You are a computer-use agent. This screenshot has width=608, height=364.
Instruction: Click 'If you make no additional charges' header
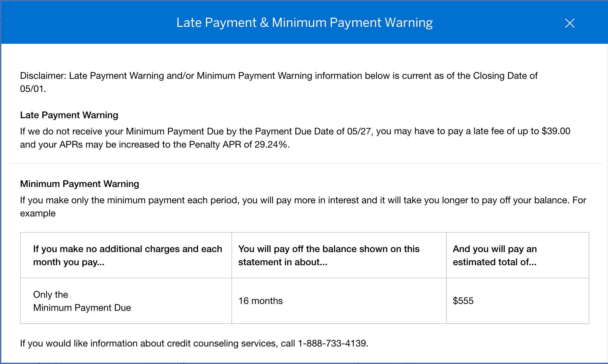[x=127, y=255]
